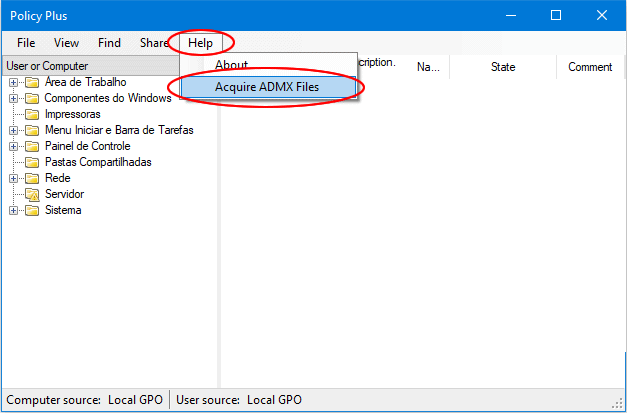Click the Servidor folder icon
Viewport: 627px width, 413px height.
click(x=32, y=194)
